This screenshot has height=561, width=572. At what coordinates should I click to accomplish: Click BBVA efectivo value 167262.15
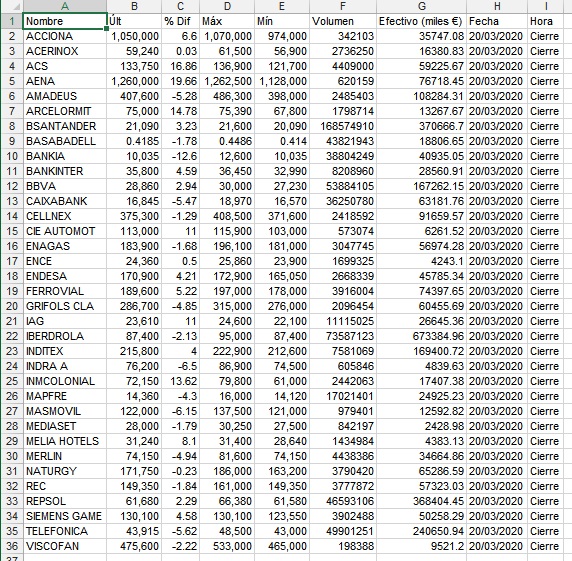click(x=421, y=186)
